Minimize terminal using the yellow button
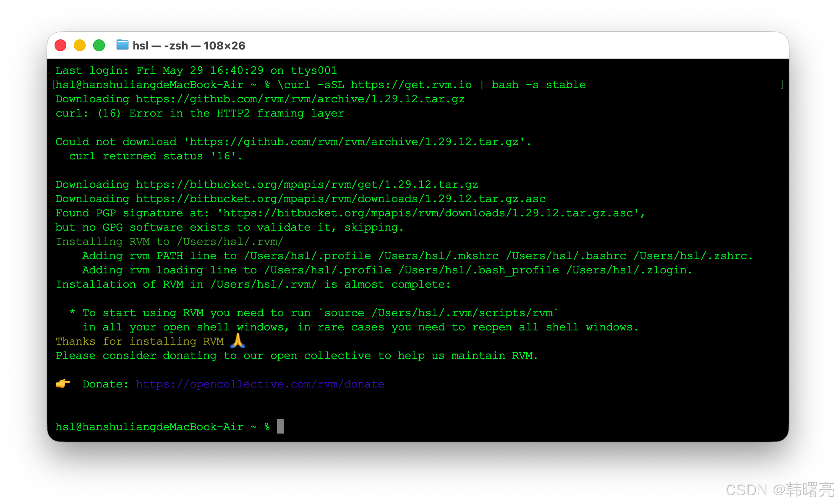 tap(80, 45)
